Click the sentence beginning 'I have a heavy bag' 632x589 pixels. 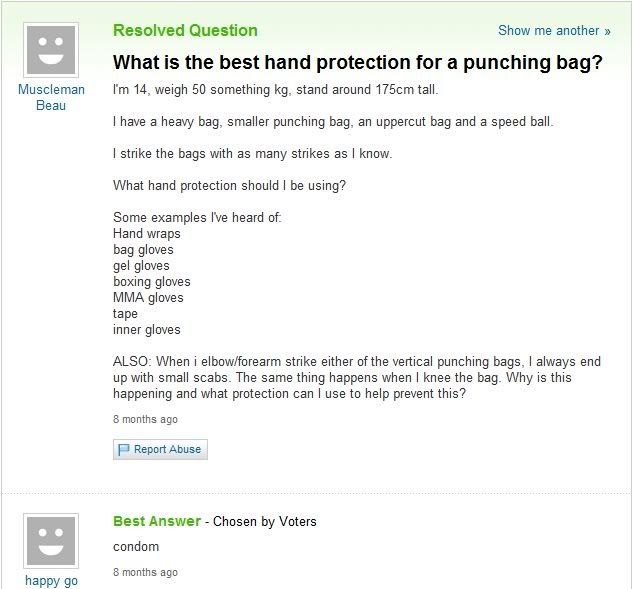click(x=333, y=122)
